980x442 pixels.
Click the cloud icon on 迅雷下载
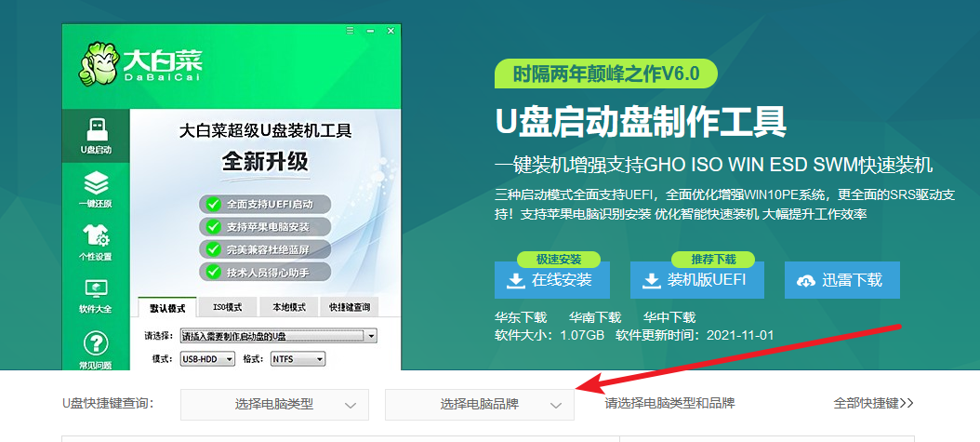coord(805,280)
